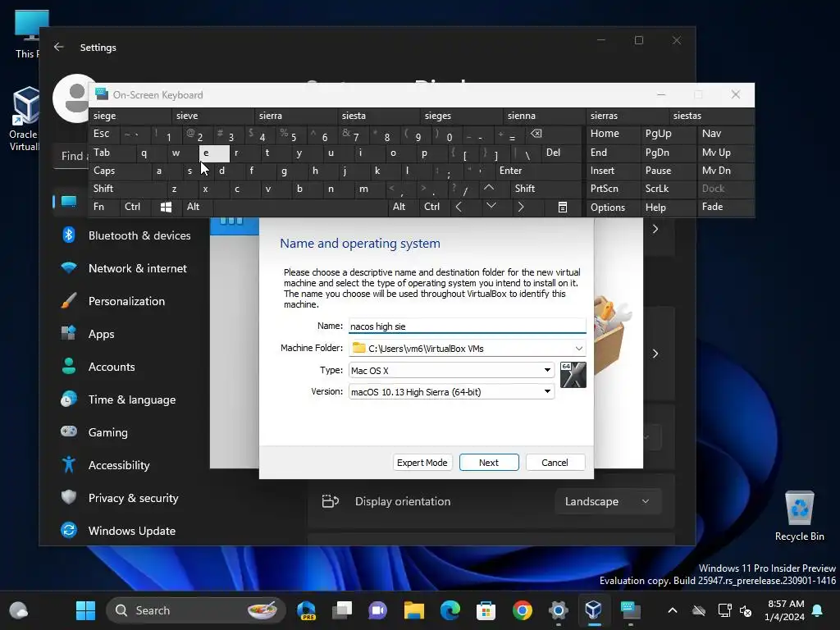
Task: Click the Options key on the On-Screen Keyboard
Action: pos(613,208)
